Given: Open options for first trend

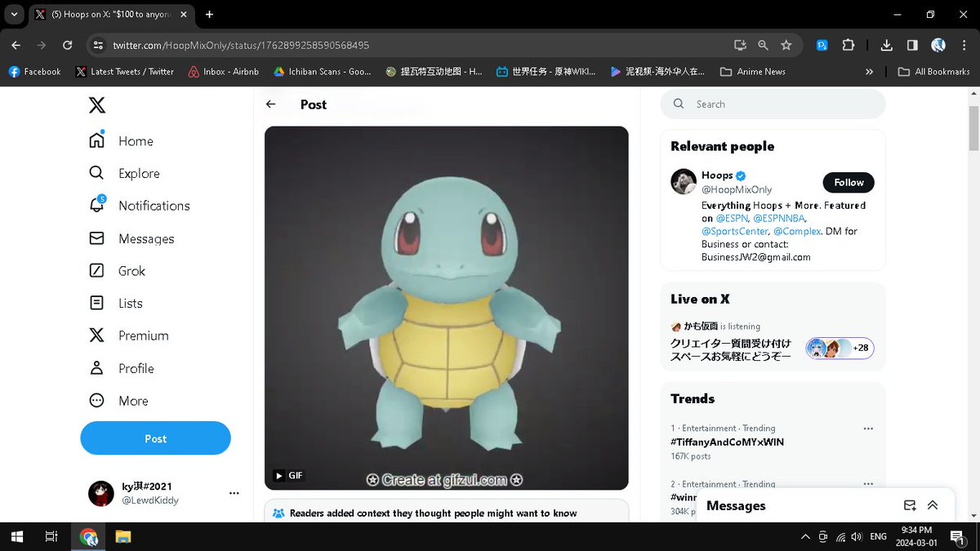Looking at the screenshot, I should 868,429.
